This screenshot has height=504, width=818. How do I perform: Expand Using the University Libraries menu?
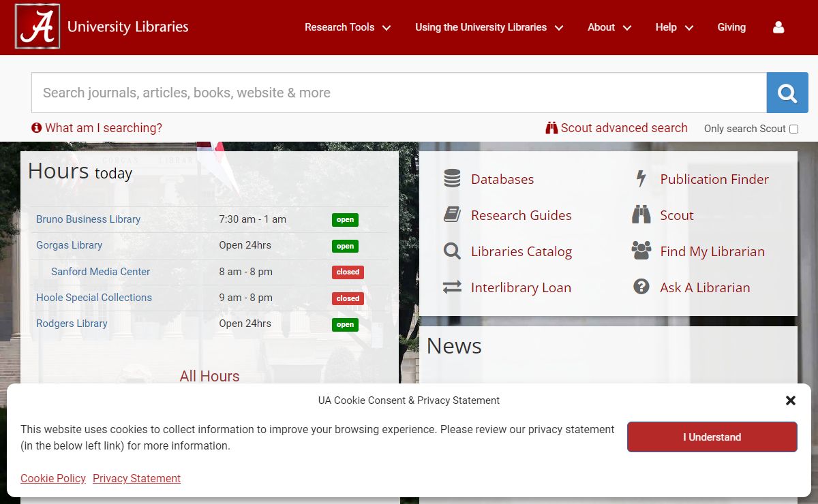point(489,27)
